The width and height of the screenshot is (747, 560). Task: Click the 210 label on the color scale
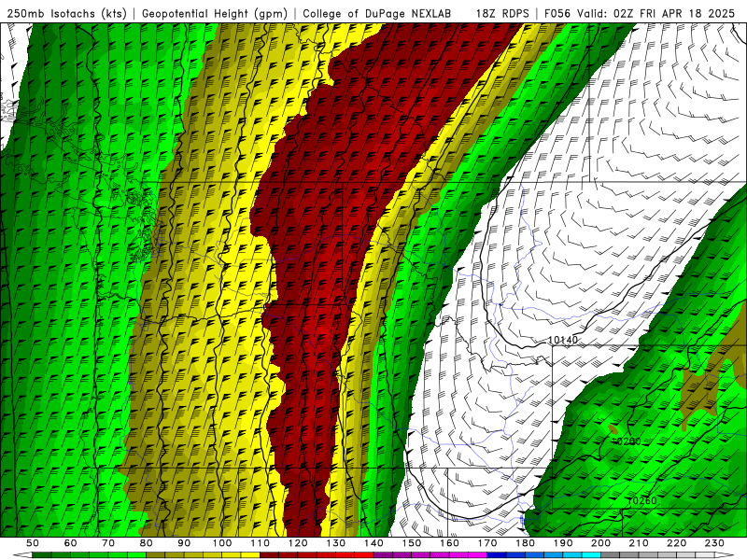click(x=639, y=543)
